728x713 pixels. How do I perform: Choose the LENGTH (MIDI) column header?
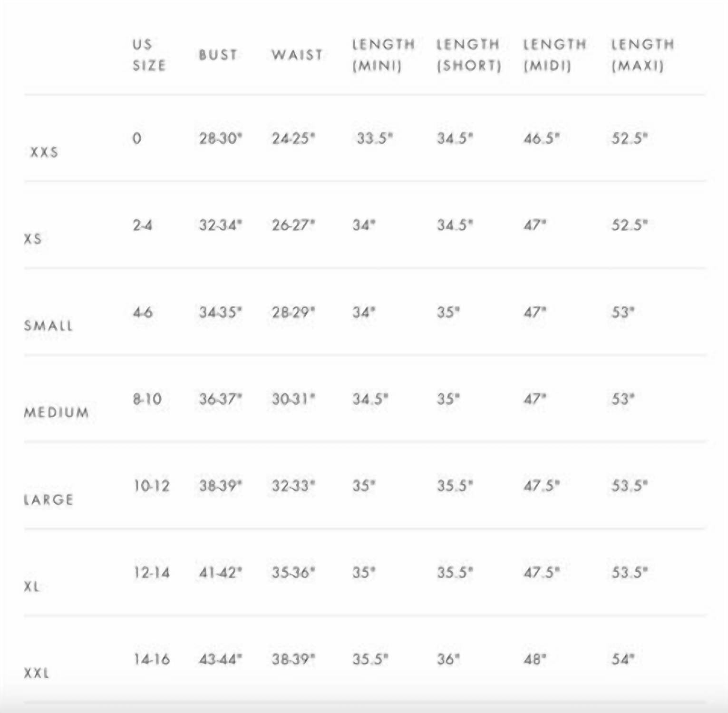click(554, 55)
